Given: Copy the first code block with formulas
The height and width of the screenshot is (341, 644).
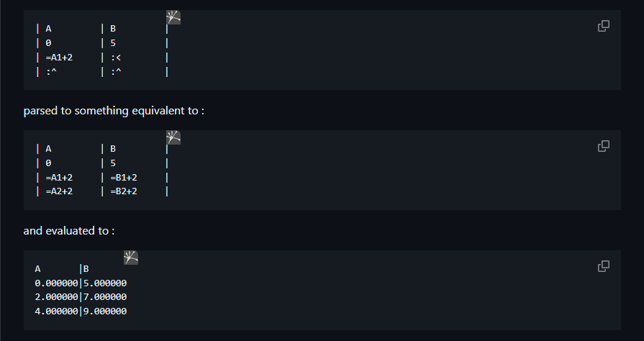Looking at the screenshot, I should click(x=603, y=26).
